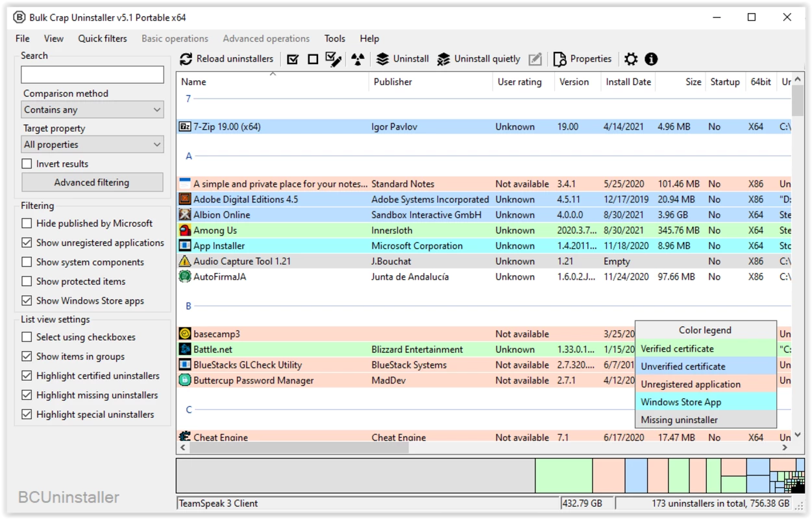Click the basecamp3 app icon
Screen dimensions: 812x519
pyautogui.click(x=184, y=334)
